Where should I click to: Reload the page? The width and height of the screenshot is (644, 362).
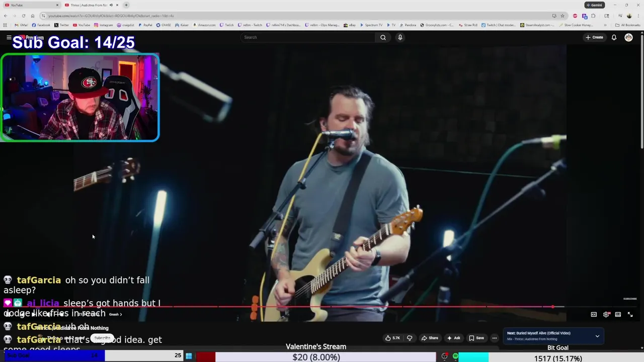23,16
